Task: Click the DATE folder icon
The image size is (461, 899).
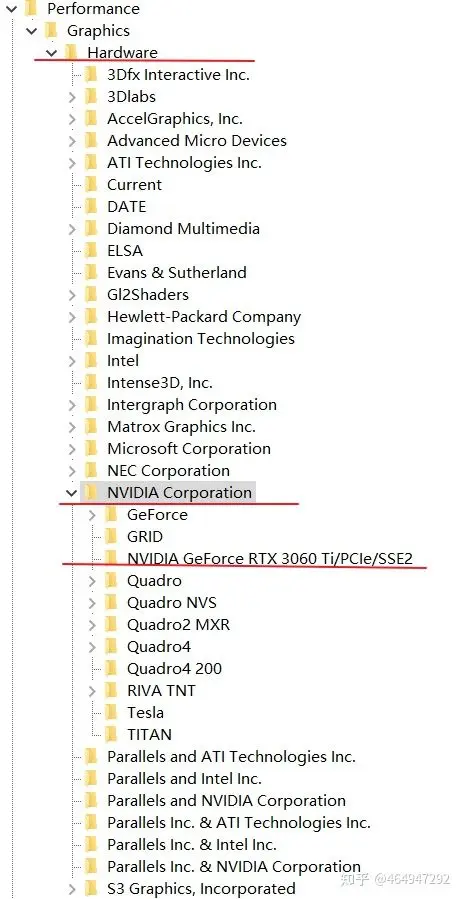Action: pyautogui.click(x=90, y=206)
